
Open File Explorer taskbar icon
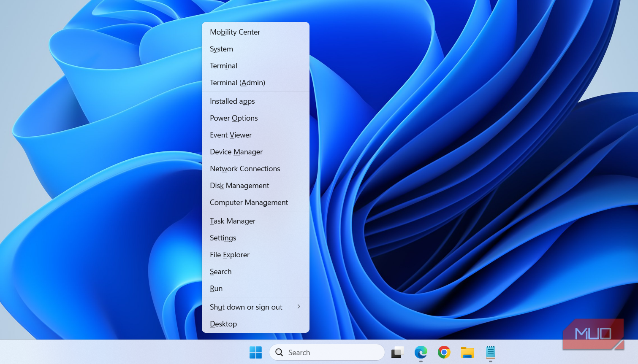tap(467, 352)
